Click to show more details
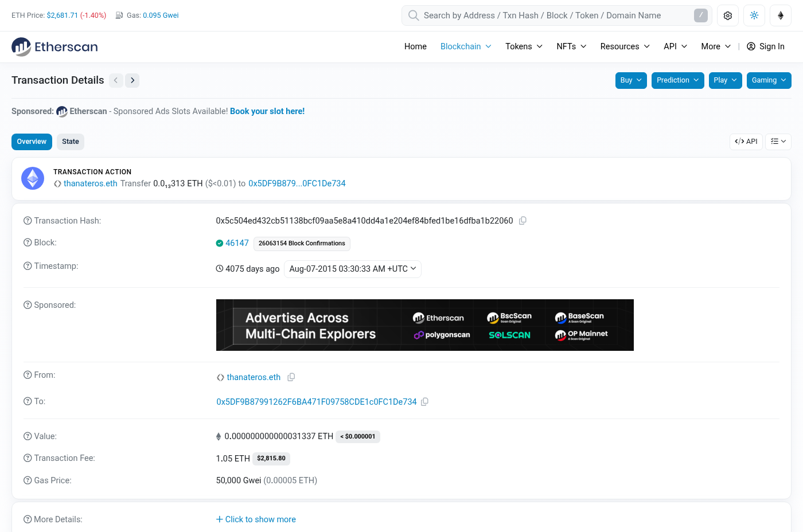 point(256,519)
